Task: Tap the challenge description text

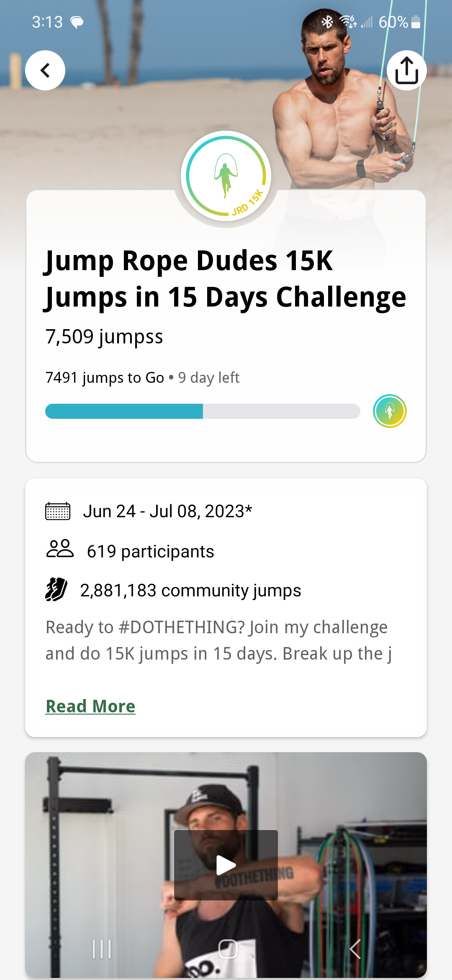Action: (x=218, y=640)
